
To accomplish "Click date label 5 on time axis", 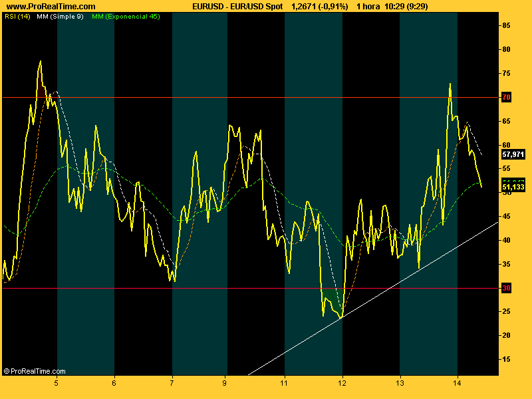I will coord(57,384).
